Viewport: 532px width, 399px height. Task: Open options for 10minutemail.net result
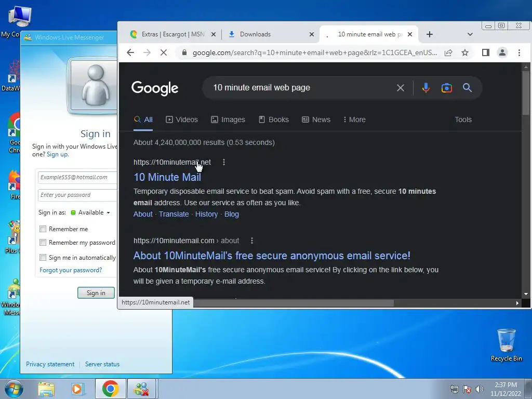coord(223,162)
